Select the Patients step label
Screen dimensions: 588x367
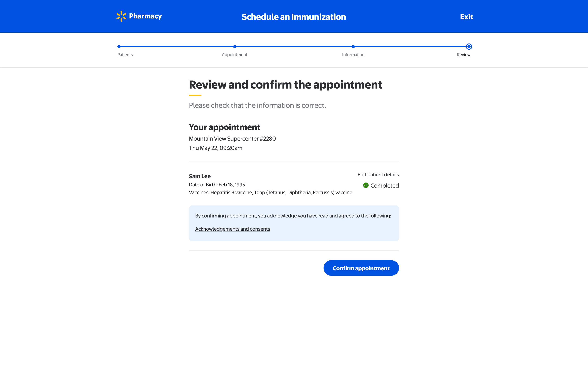tap(125, 55)
